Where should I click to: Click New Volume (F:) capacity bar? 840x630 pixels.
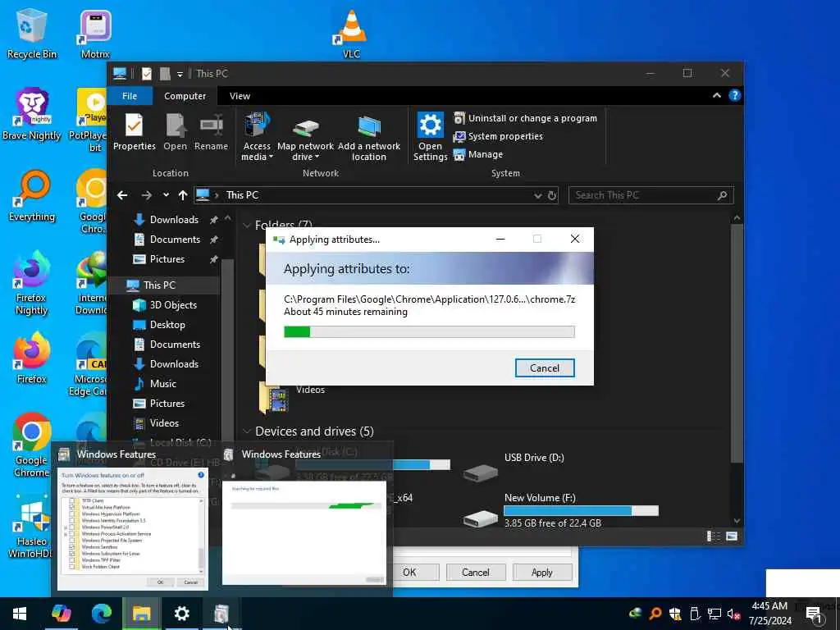[x=581, y=510]
